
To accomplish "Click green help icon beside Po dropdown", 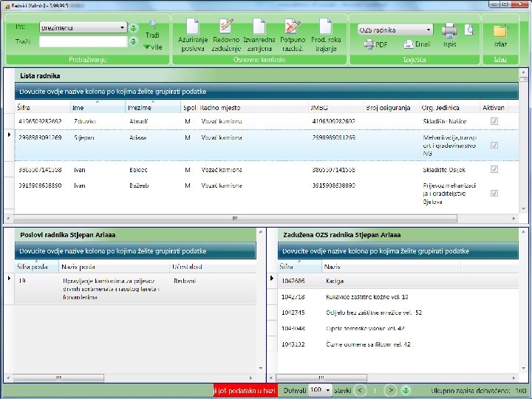I will point(134,28).
